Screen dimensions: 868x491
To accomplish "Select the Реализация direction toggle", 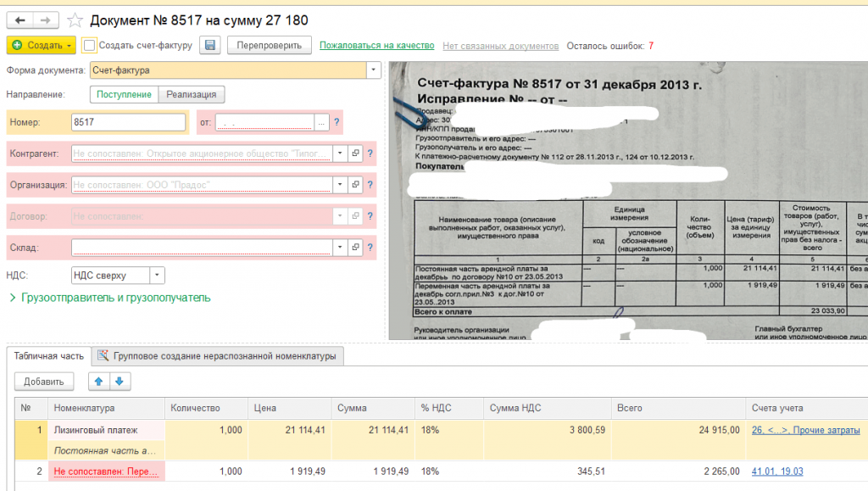I will pyautogui.click(x=192, y=95).
